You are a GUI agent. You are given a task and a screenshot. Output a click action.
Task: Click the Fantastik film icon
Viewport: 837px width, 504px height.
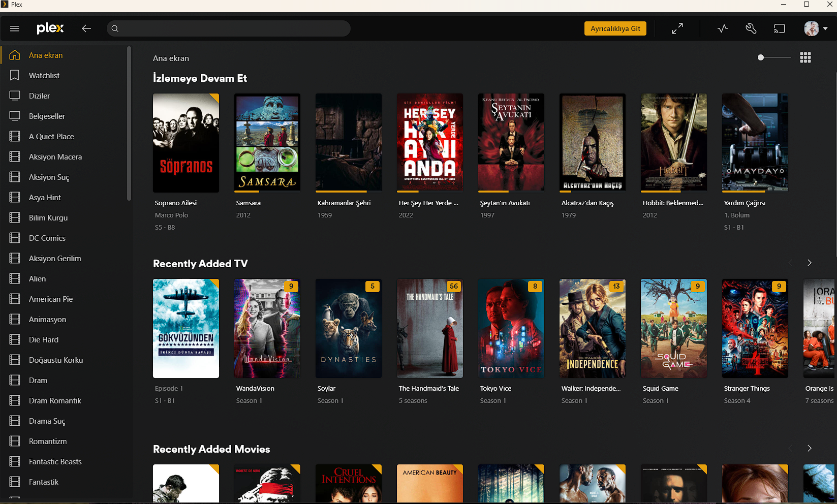(x=15, y=482)
